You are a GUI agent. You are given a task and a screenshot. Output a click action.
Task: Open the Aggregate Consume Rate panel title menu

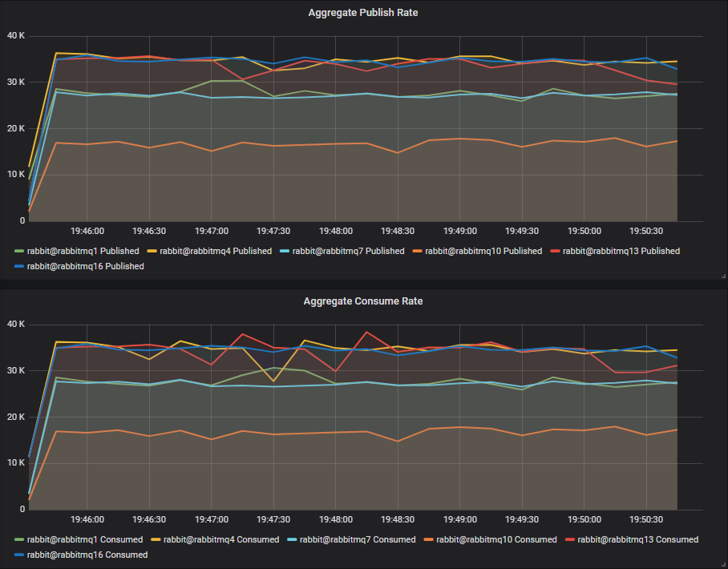(363, 301)
